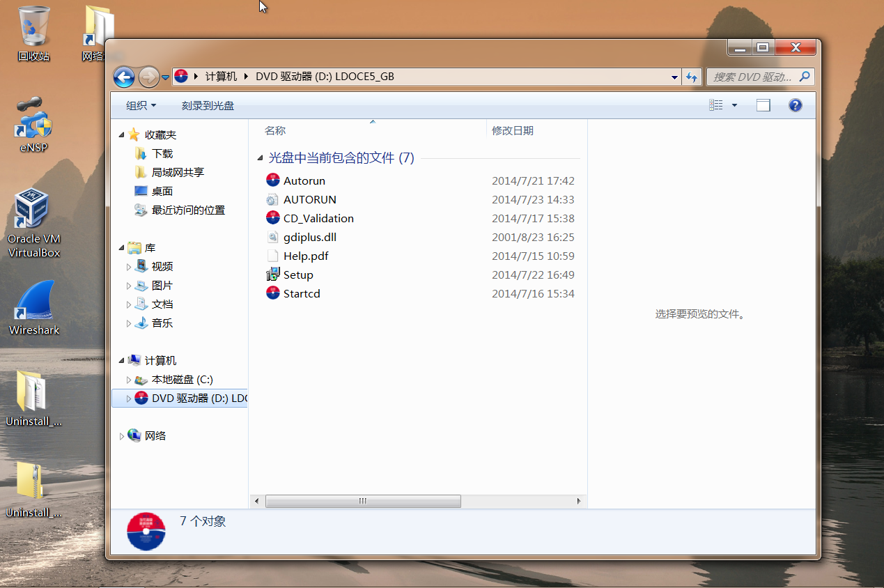Select the AUTORUN settings file icon

pos(273,199)
